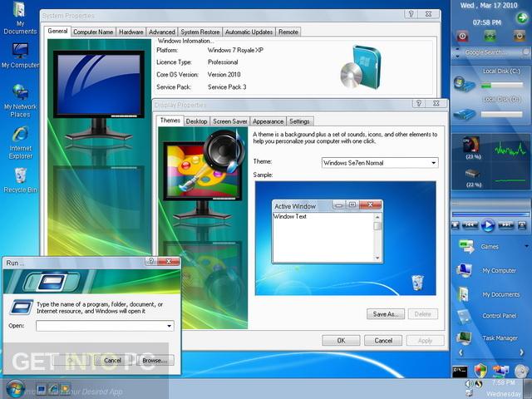Image resolution: width=532 pixels, height=399 pixels.
Task: Open Control Panel in the sidebar
Action: tap(499, 316)
